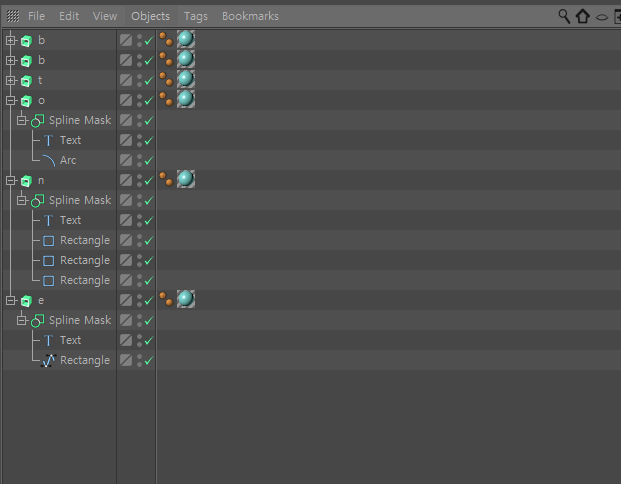The height and width of the screenshot is (484, 621).
Task: Click the Spline Mask icon under e
Action: pyautogui.click(x=38, y=320)
